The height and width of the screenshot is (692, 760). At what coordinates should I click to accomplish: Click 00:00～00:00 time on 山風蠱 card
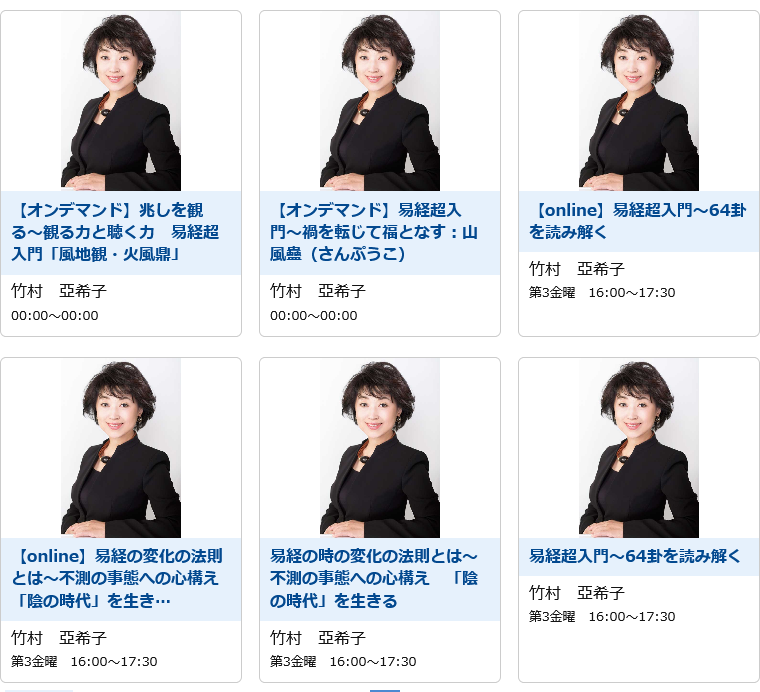[314, 315]
